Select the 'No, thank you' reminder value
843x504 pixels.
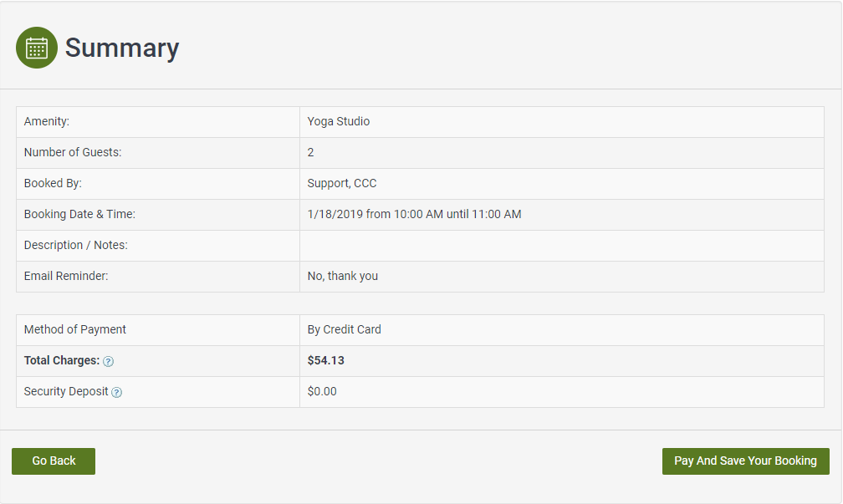(342, 276)
